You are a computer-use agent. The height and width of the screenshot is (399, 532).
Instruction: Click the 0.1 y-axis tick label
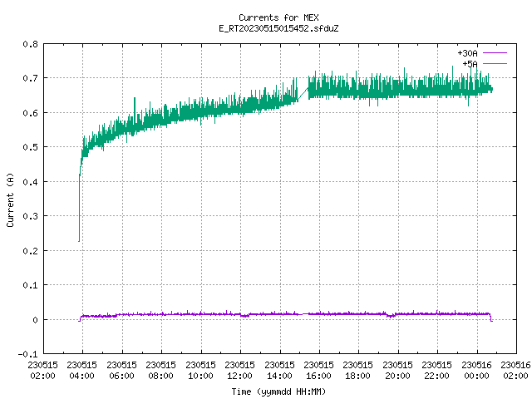pyautogui.click(x=30, y=285)
